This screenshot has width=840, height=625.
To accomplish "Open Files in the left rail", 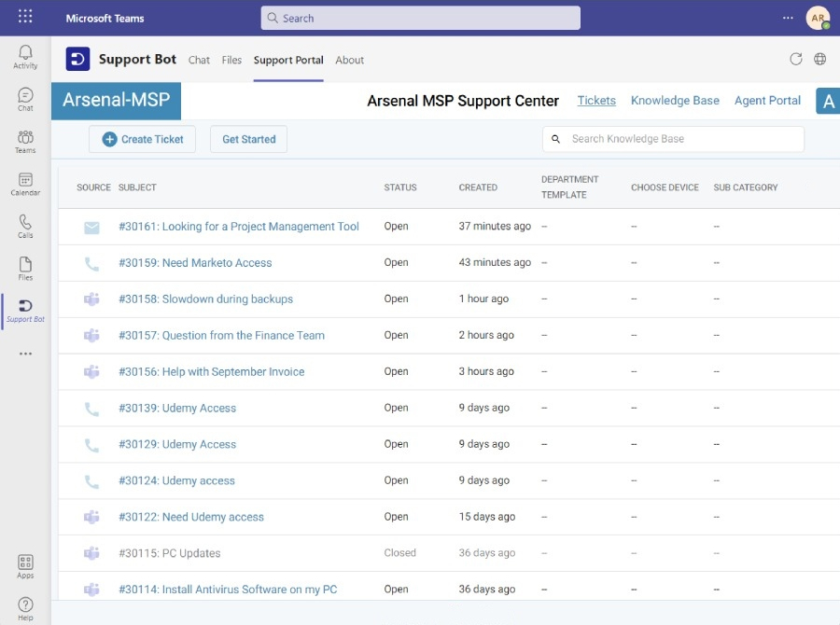I will (25, 269).
